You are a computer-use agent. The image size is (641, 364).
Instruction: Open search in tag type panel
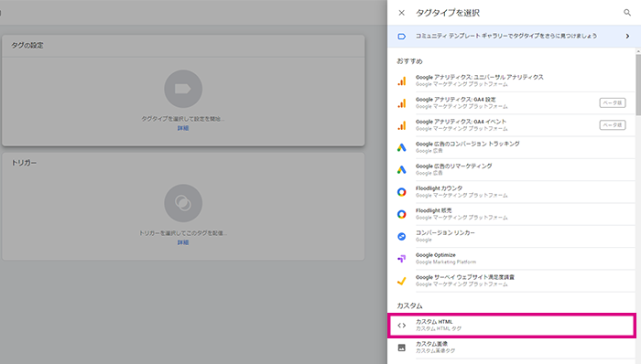click(x=627, y=13)
